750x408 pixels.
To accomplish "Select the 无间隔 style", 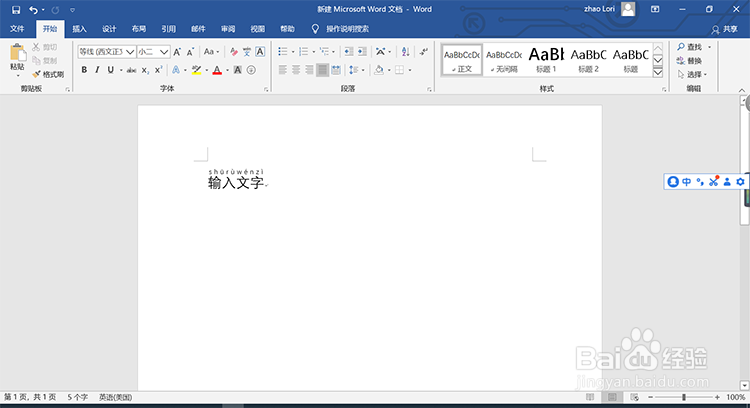I will pyautogui.click(x=504, y=60).
